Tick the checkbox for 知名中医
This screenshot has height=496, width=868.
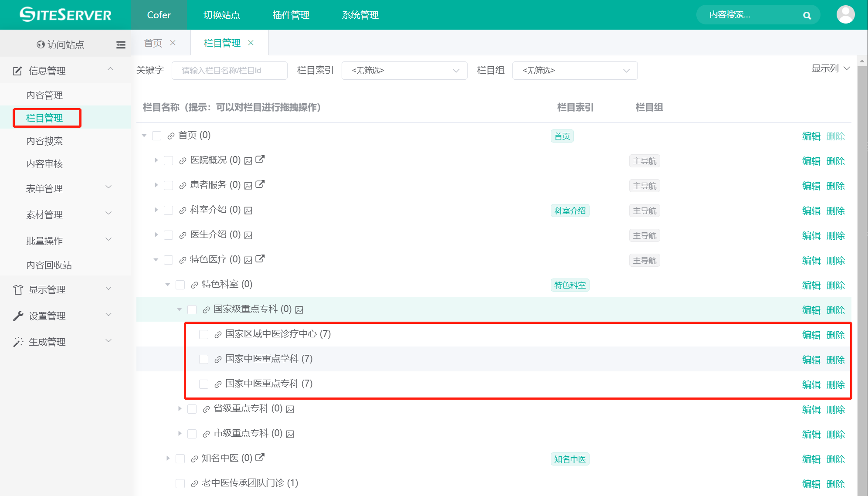tap(180, 459)
